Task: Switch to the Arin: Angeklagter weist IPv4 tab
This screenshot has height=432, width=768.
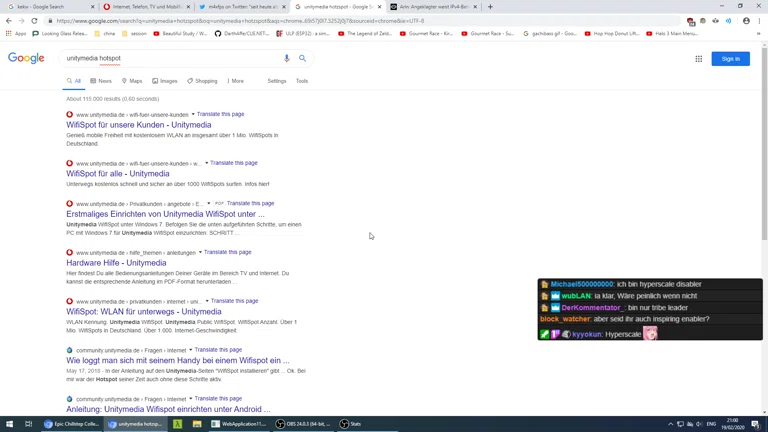Action: pyautogui.click(x=433, y=7)
